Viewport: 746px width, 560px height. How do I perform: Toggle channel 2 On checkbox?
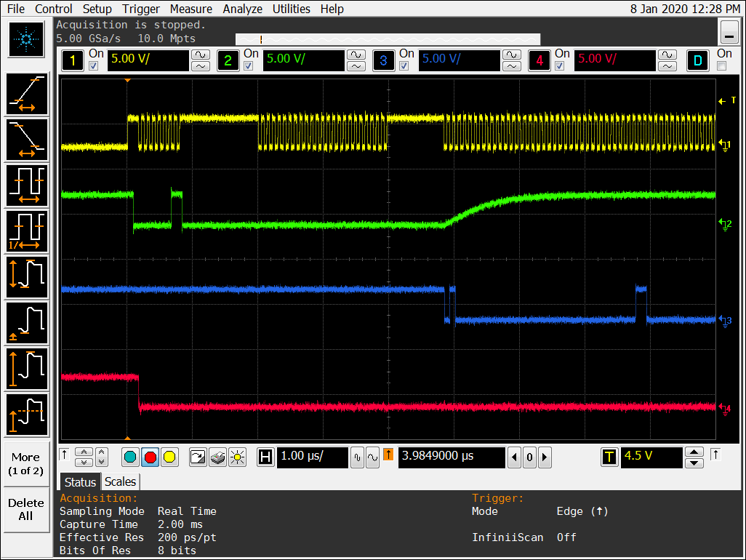click(x=249, y=66)
